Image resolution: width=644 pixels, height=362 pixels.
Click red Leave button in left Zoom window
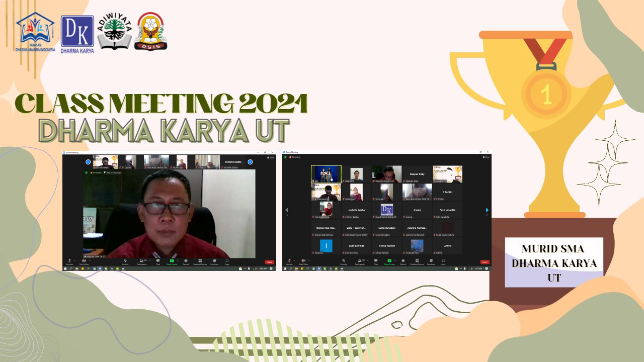tap(269, 262)
